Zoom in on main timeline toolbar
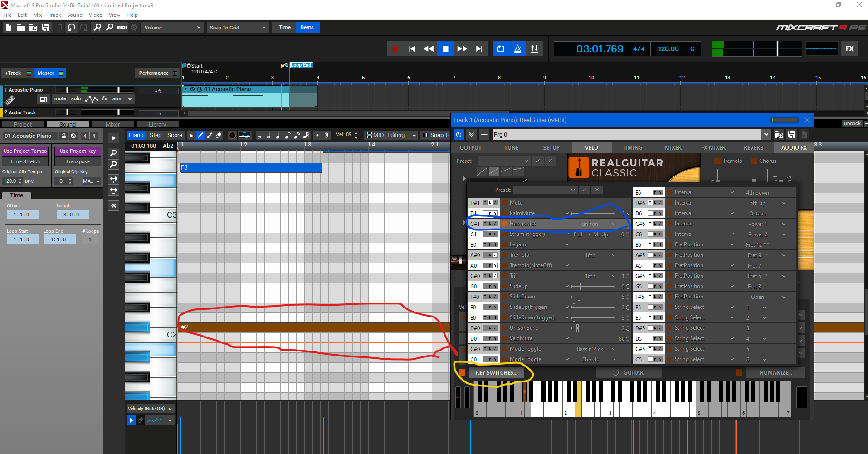868x454 pixels. coord(98,28)
